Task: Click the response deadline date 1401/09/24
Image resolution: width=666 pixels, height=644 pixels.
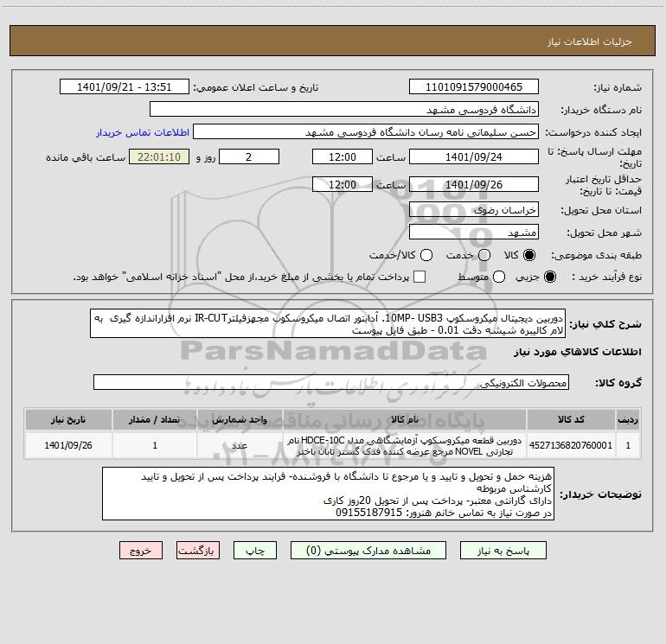Action: (x=474, y=157)
